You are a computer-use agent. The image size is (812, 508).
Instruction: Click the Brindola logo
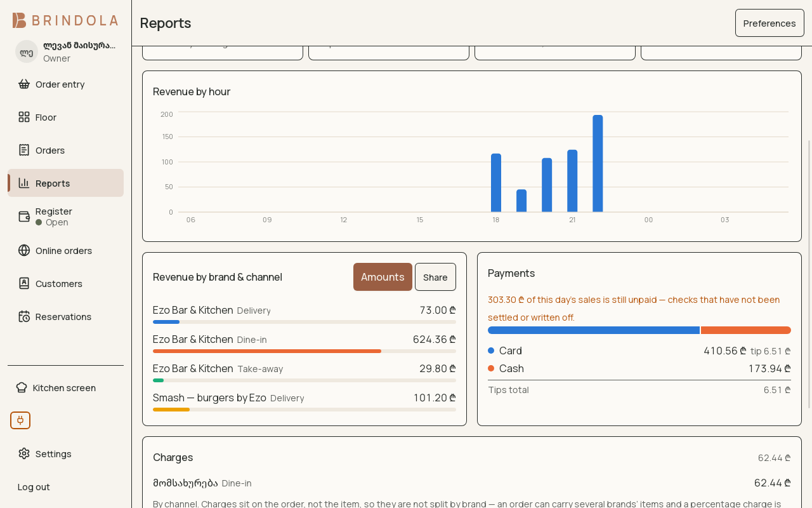[65, 20]
